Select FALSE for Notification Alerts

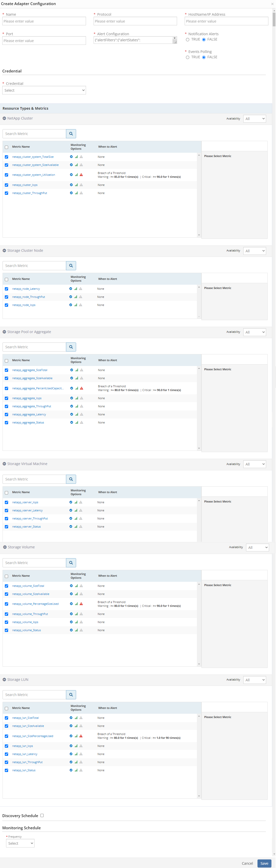pos(204,40)
